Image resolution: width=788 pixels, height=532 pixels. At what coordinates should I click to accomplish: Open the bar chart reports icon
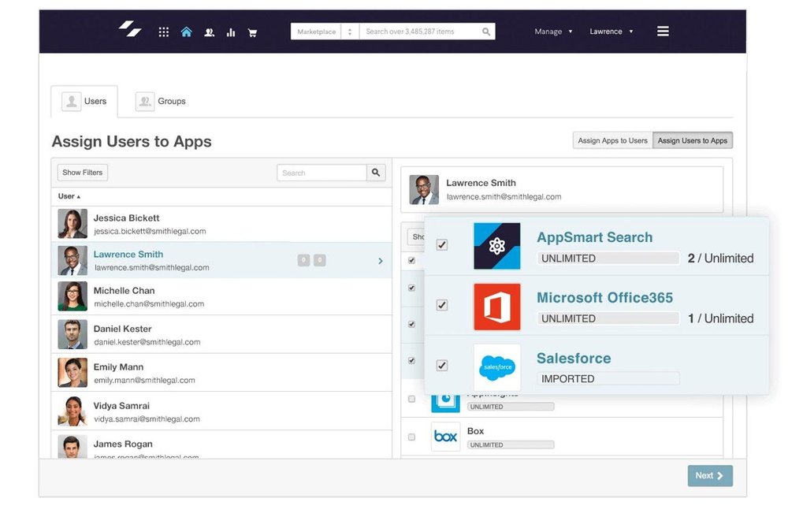231,32
